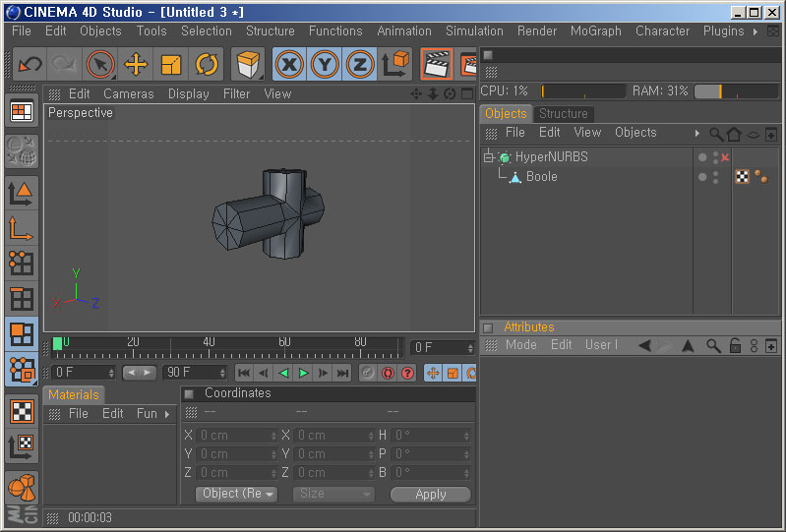Viewport: 786px width, 532px height.
Task: Select the Rotate tool
Action: tap(207, 64)
